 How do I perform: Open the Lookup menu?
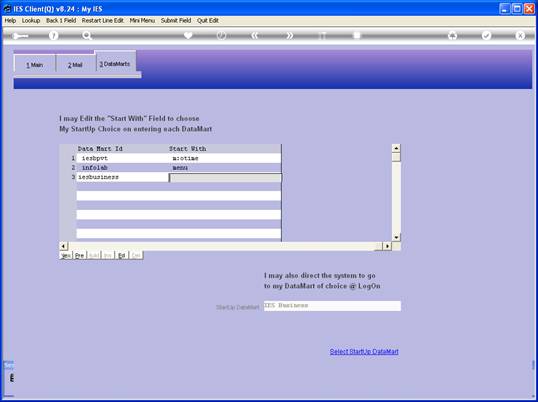[x=31, y=21]
